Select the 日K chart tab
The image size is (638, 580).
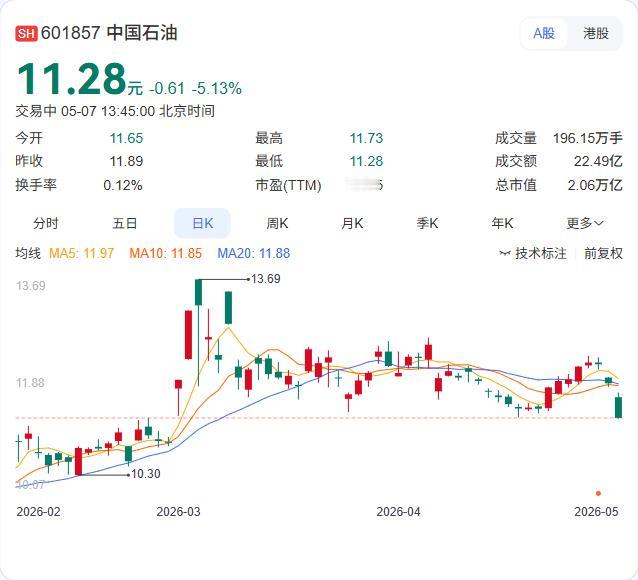click(x=202, y=223)
